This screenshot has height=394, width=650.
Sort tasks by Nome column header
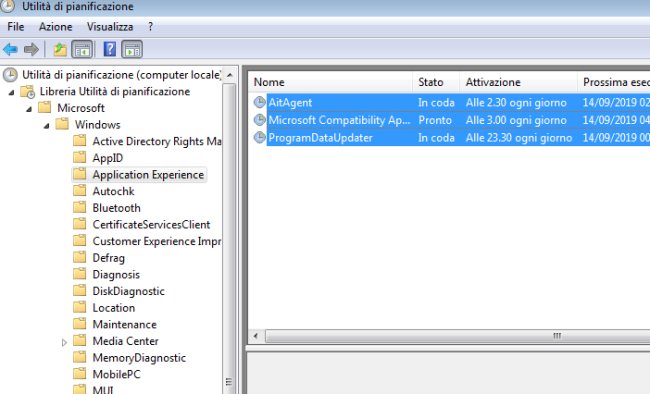(331, 82)
